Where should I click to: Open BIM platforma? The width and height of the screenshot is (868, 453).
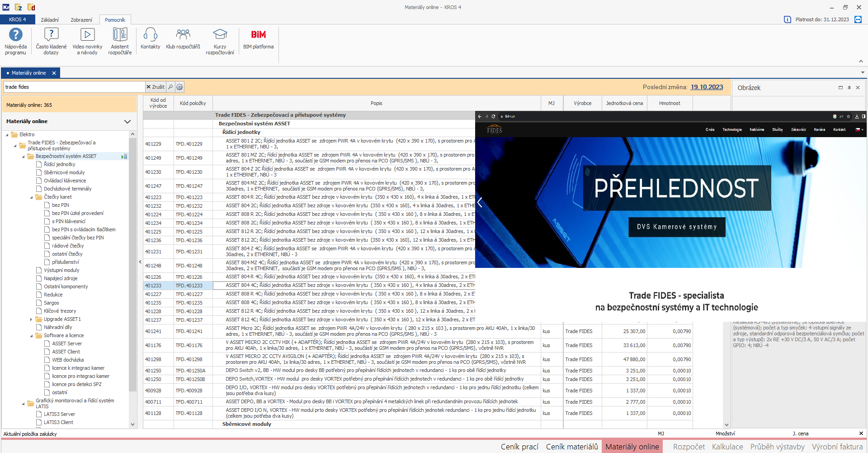coord(258,38)
